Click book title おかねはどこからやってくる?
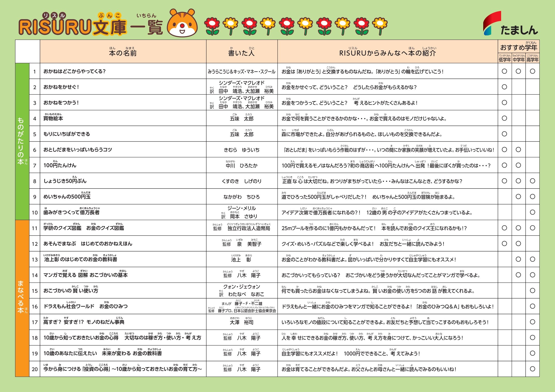The height and width of the screenshot is (392, 555). coord(74,71)
